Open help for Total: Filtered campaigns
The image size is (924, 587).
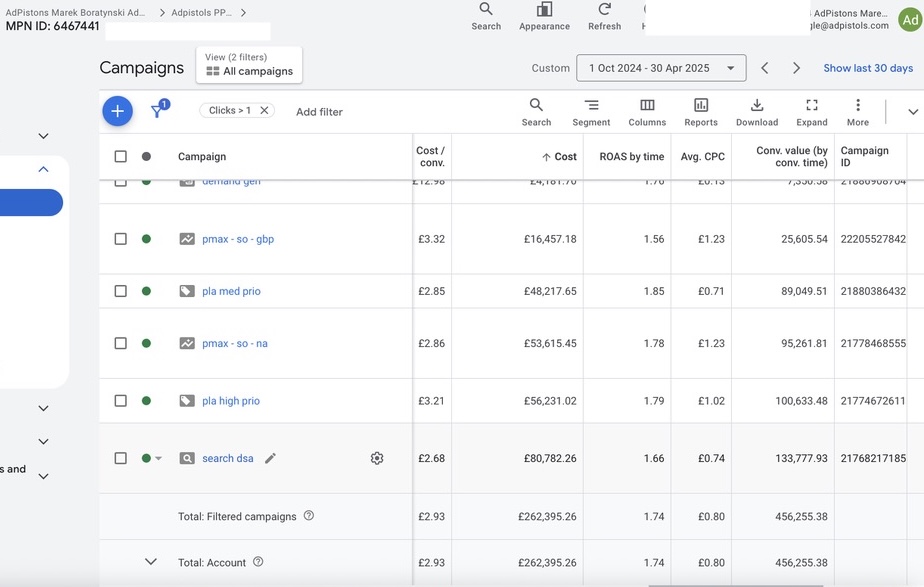click(x=308, y=516)
